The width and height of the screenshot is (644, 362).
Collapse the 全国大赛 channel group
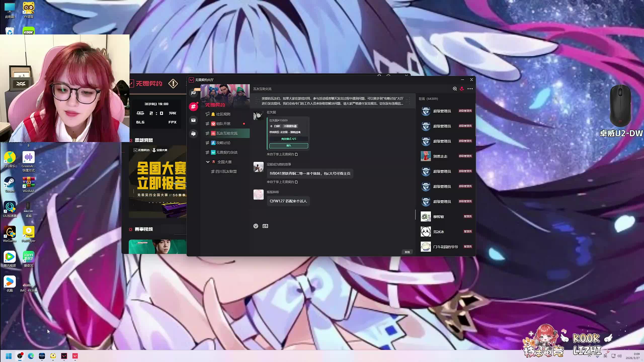tap(208, 162)
